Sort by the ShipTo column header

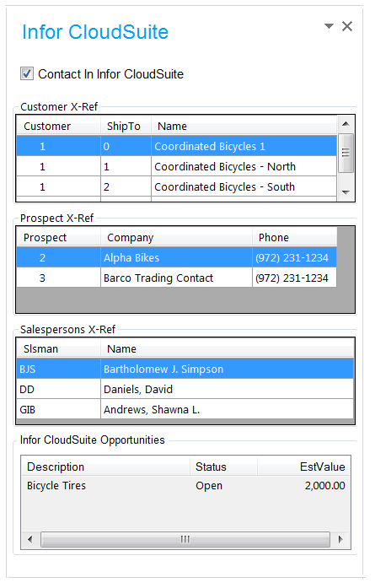pyautogui.click(x=126, y=126)
